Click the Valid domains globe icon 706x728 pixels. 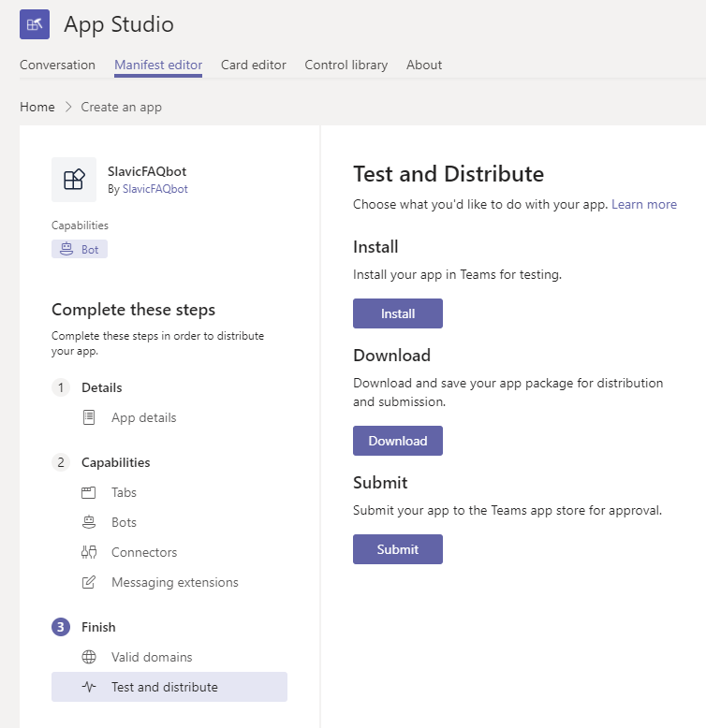pyautogui.click(x=89, y=657)
